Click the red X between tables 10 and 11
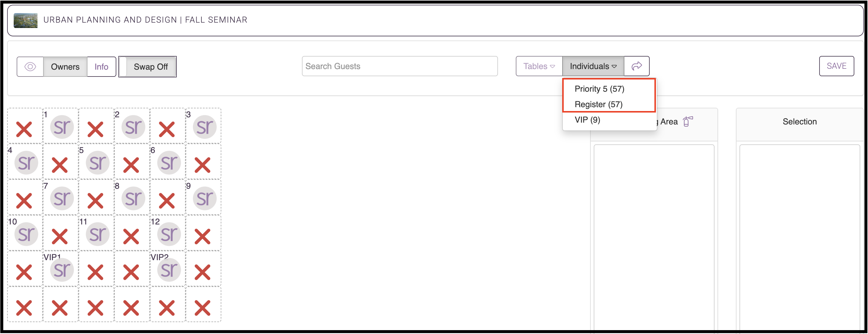868x334 pixels. [59, 237]
